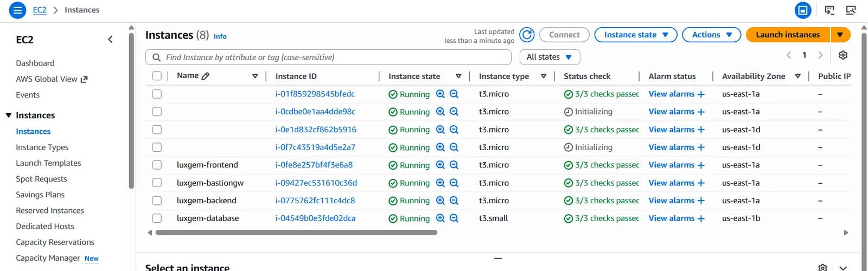Zoom in filter for i-0f7c43519a4d5e2a7 state
The height and width of the screenshot is (271, 868).
pyautogui.click(x=441, y=147)
